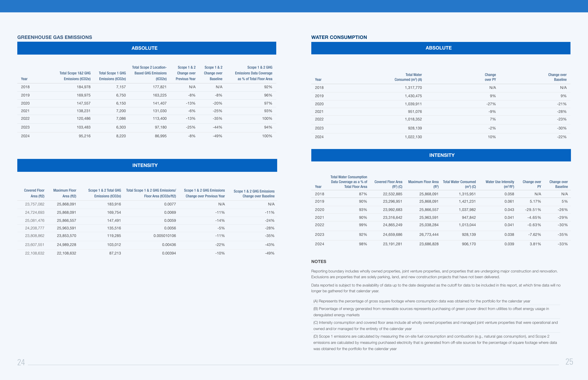Select the INTENSITY banner above water intensity table
Viewport: 588px width, 380px height.
[441, 155]
